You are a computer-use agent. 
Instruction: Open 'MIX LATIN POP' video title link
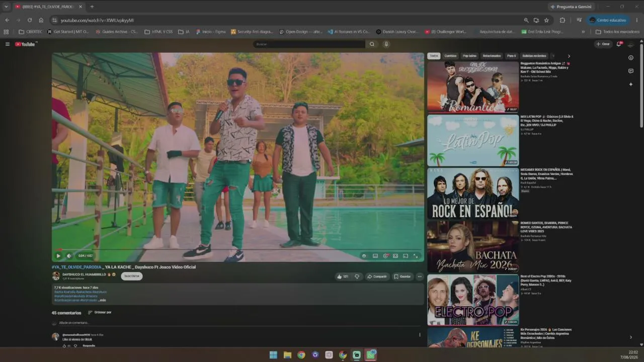click(x=546, y=121)
